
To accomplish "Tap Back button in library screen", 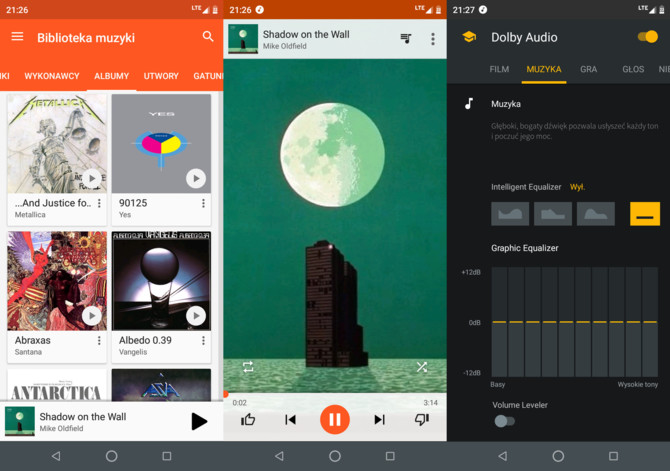I will 56,456.
